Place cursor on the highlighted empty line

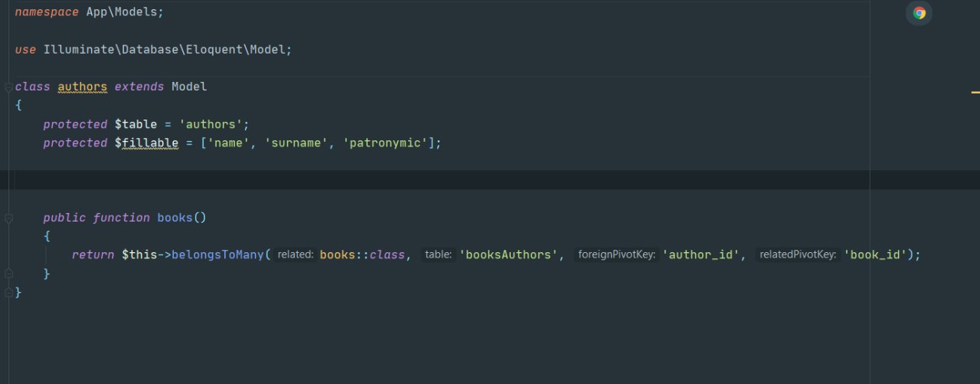click(x=490, y=179)
